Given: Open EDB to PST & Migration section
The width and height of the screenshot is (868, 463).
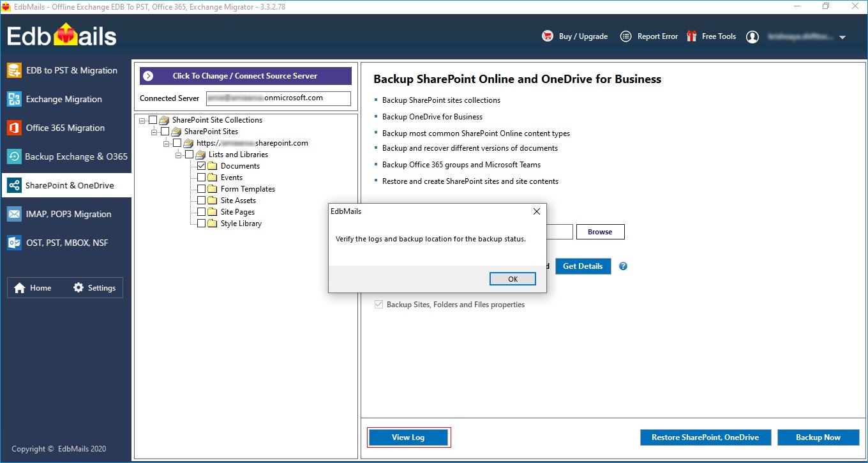Looking at the screenshot, I should coord(66,70).
